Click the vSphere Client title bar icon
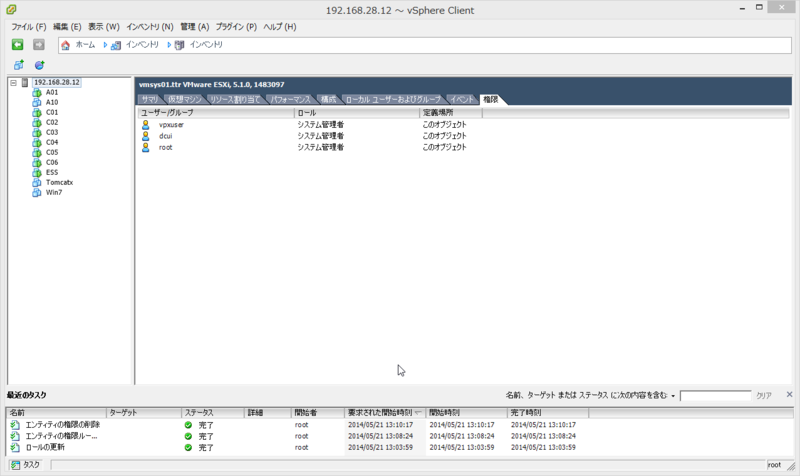Image resolution: width=800 pixels, height=476 pixels. (11, 9)
